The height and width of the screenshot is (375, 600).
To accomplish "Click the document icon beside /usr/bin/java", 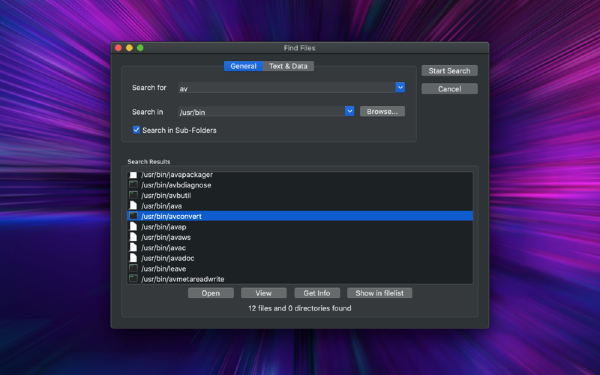I will (x=133, y=205).
